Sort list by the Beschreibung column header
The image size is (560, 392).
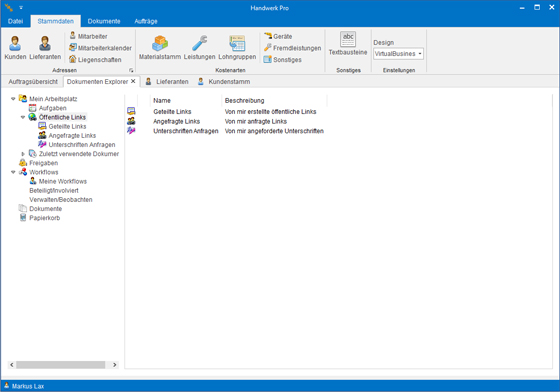point(274,101)
